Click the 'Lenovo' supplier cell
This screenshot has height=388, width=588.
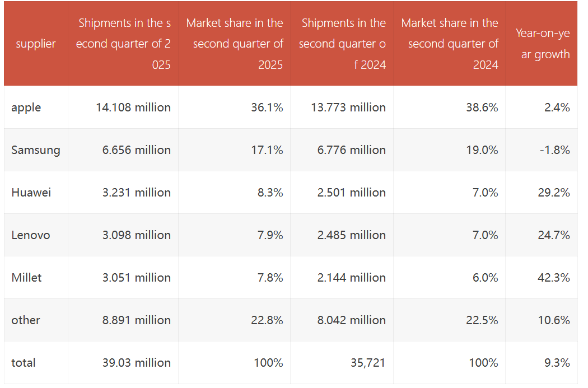(x=31, y=235)
